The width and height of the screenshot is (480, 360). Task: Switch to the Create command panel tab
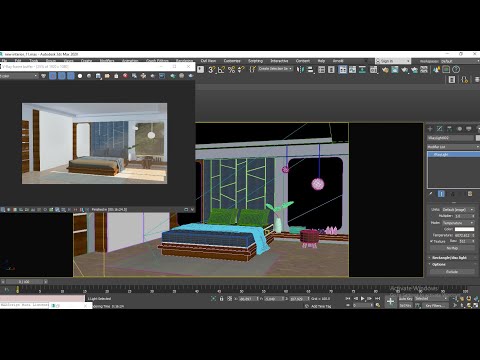(x=430, y=129)
